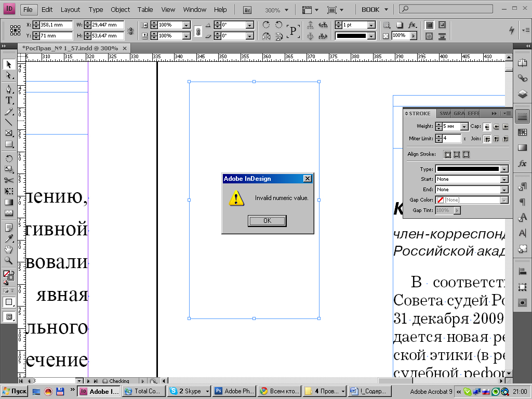This screenshot has width=532, height=399.
Task: Select the Type tool
Action: (x=9, y=100)
